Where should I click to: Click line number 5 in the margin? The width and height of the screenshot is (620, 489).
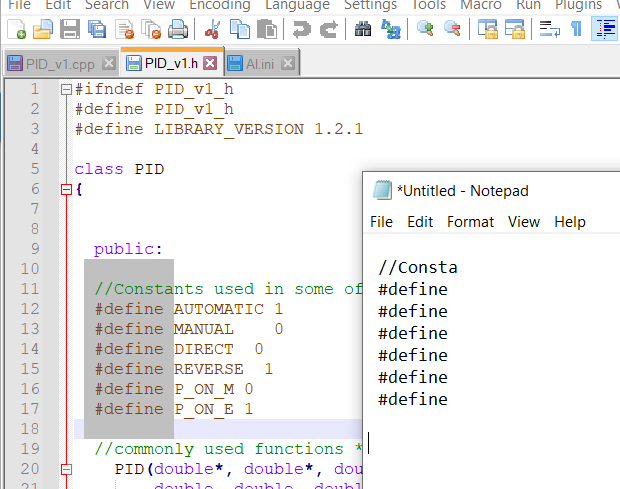click(x=35, y=169)
